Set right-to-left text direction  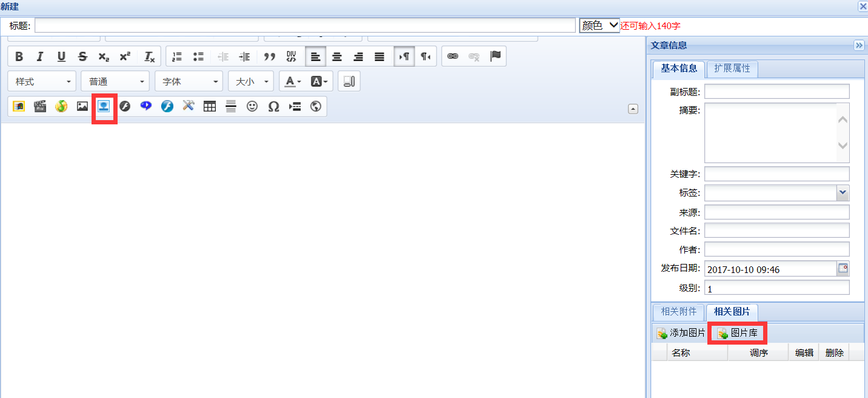[426, 56]
